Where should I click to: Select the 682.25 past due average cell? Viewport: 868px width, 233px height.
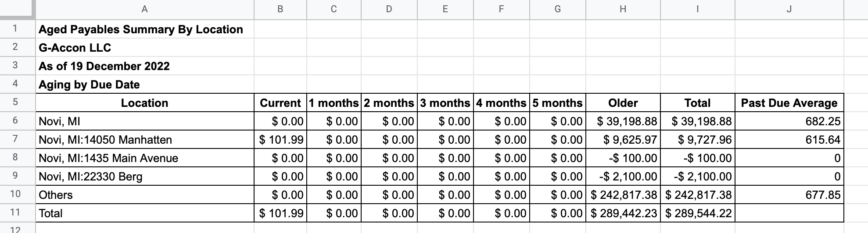(789, 121)
